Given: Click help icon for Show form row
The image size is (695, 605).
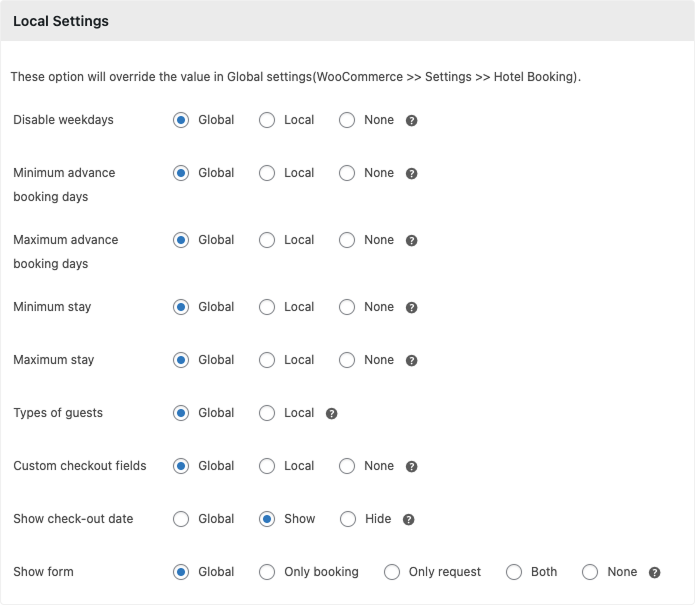Looking at the screenshot, I should tap(654, 573).
